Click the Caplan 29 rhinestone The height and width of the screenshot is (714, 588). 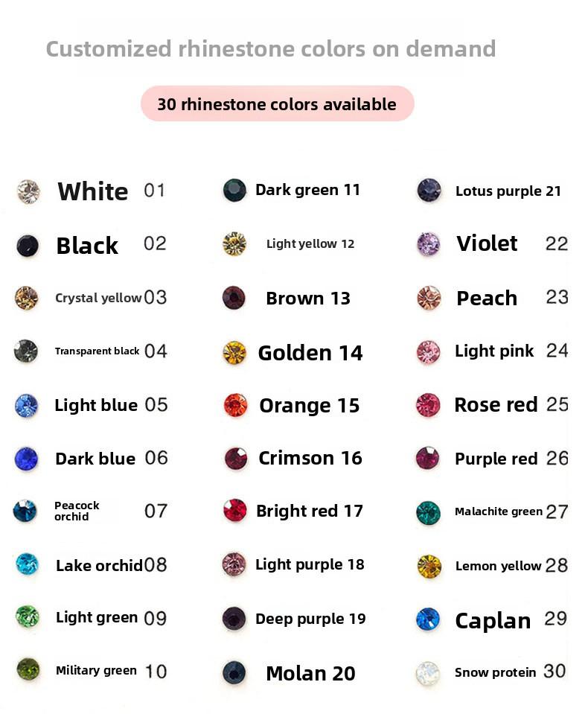(429, 619)
